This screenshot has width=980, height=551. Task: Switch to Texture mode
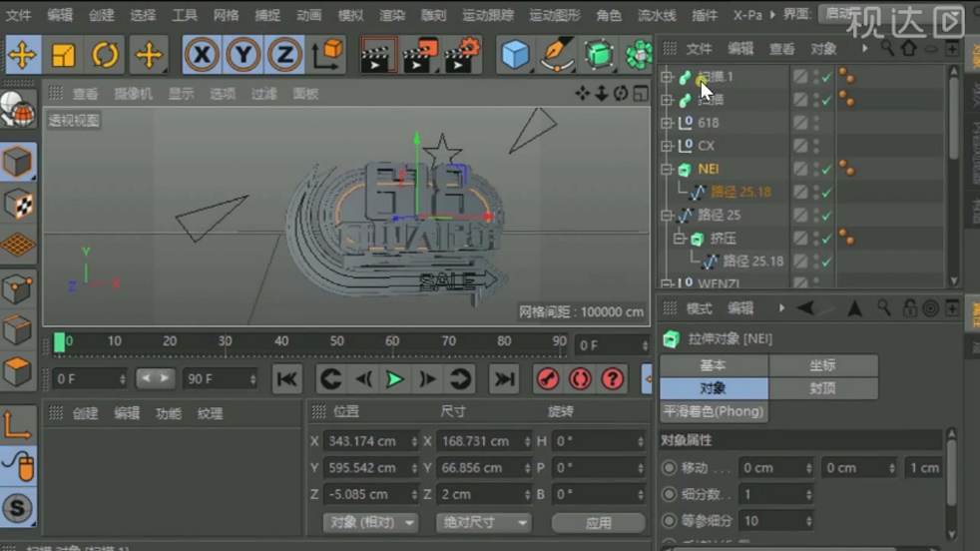point(18,204)
